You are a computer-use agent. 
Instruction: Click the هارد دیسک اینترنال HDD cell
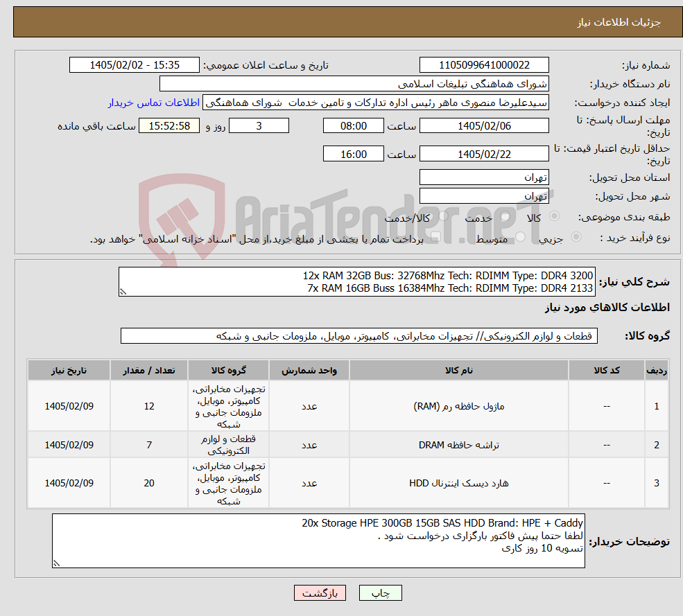tap(458, 483)
